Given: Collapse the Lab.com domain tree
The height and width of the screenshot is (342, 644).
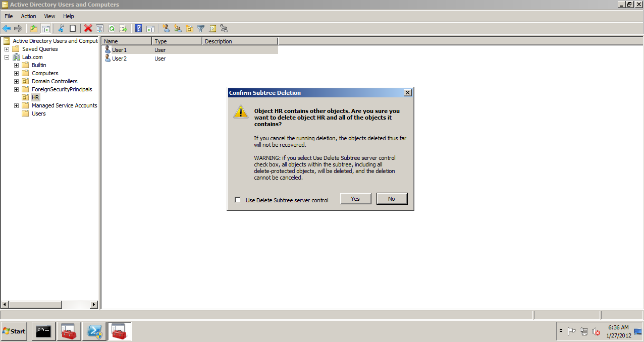Looking at the screenshot, I should [x=7, y=57].
